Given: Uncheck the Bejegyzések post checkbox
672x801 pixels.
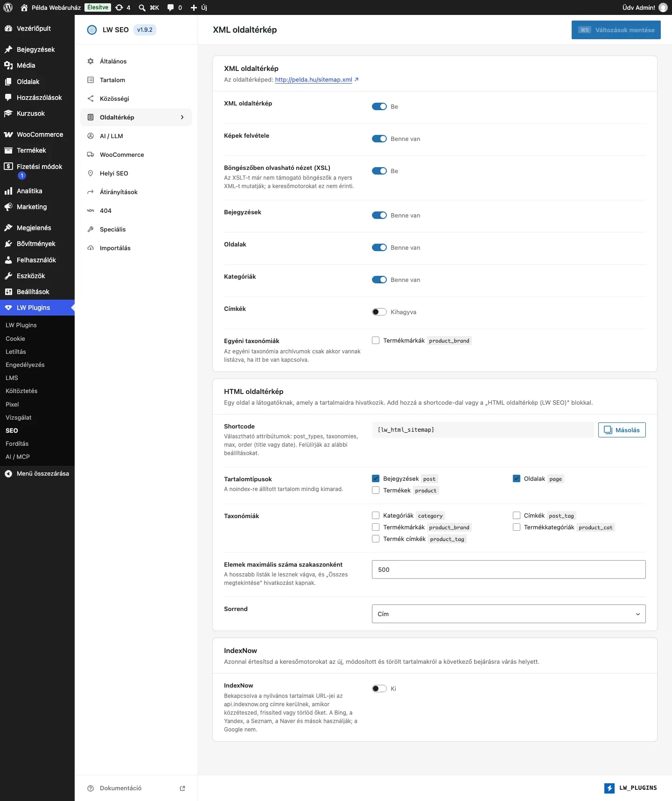Looking at the screenshot, I should (x=376, y=478).
